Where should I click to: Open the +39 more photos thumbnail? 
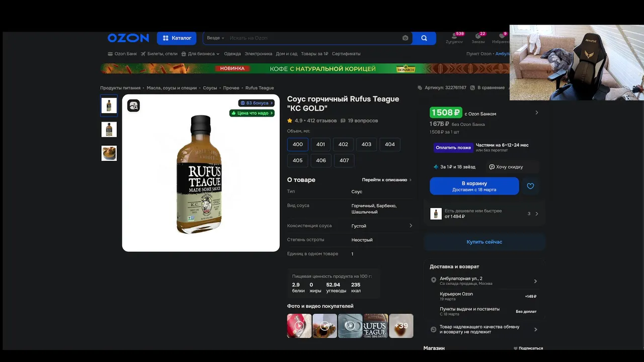tap(401, 326)
